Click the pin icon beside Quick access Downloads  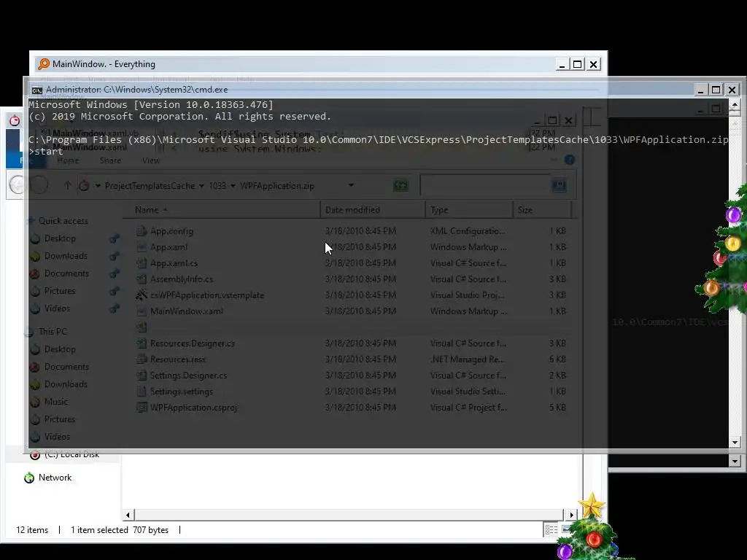[115, 256]
